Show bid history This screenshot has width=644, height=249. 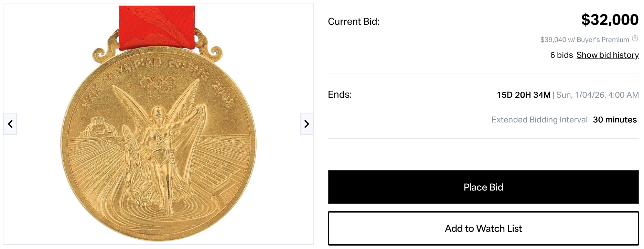point(608,55)
